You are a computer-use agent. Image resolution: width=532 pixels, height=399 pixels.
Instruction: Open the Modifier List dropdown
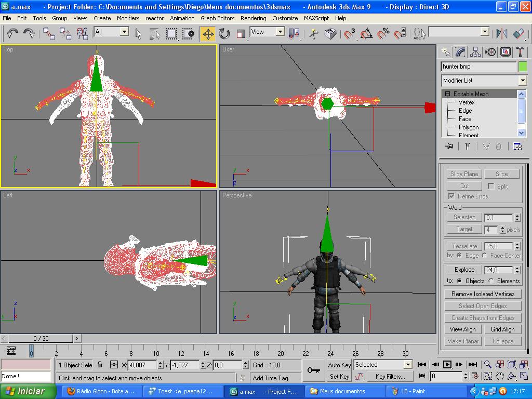pyautogui.click(x=523, y=81)
